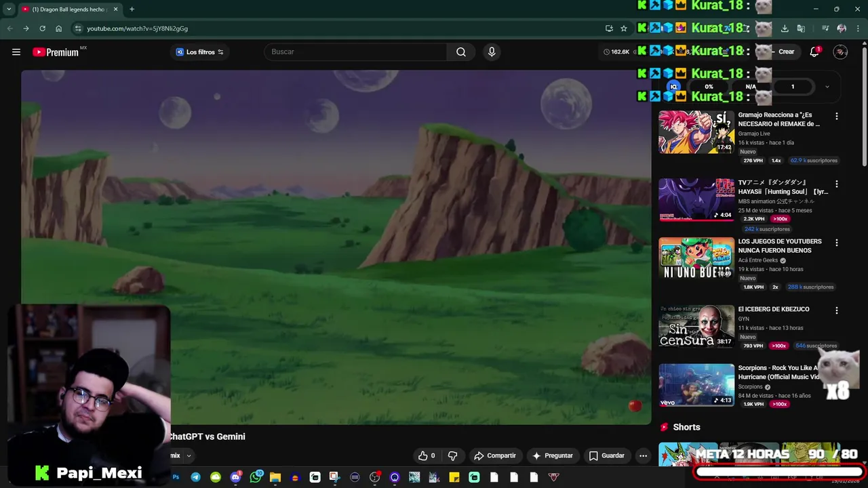868x488 pixels.
Task: Open El ICEBERG DE KBEZUCO video title
Action: coord(774,309)
